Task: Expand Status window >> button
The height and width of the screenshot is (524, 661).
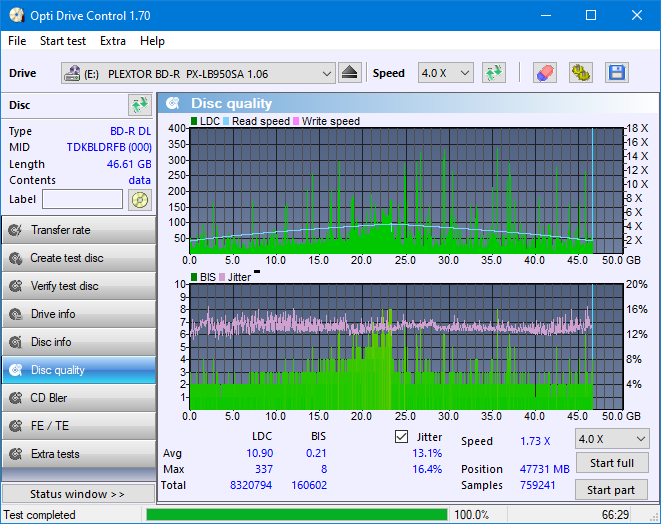Action: [78, 494]
